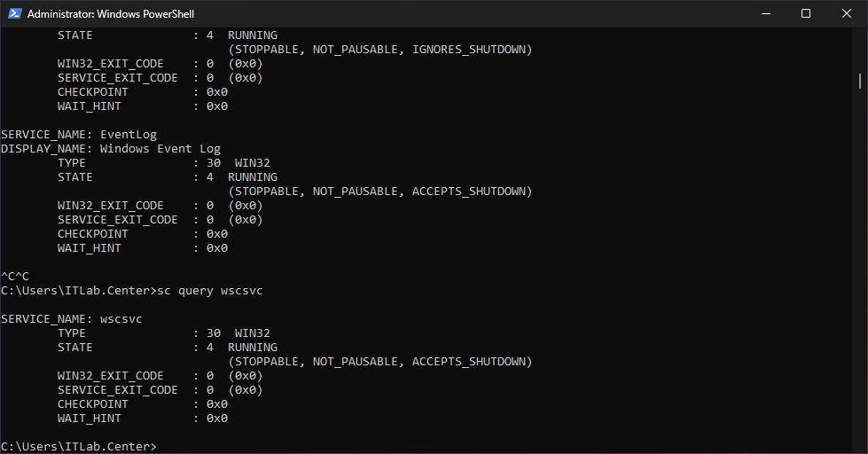
Task: Click the '^C^C' interrupt text
Action: pyautogui.click(x=15, y=276)
